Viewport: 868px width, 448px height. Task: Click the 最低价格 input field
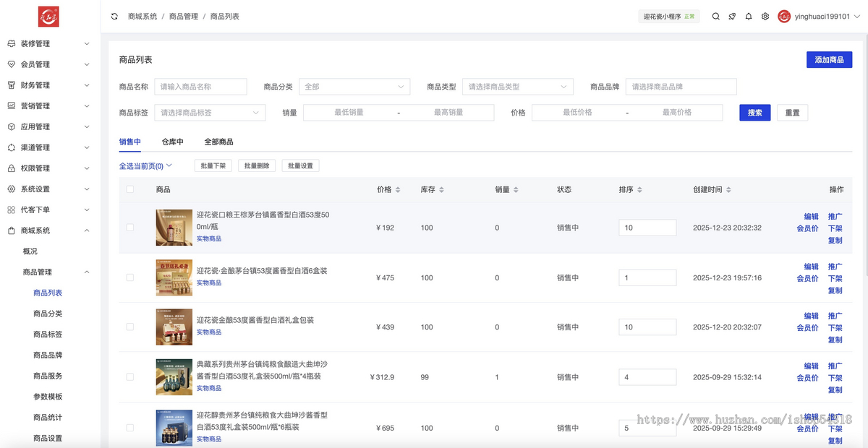[577, 113]
